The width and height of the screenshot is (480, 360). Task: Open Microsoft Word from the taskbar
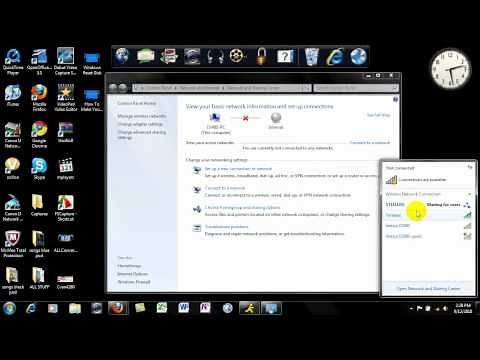pyautogui.click(x=183, y=308)
